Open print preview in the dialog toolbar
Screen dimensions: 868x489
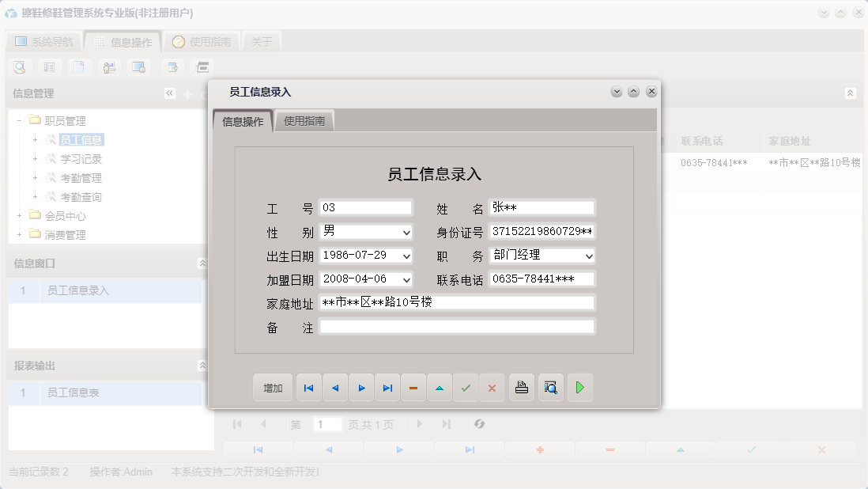550,387
